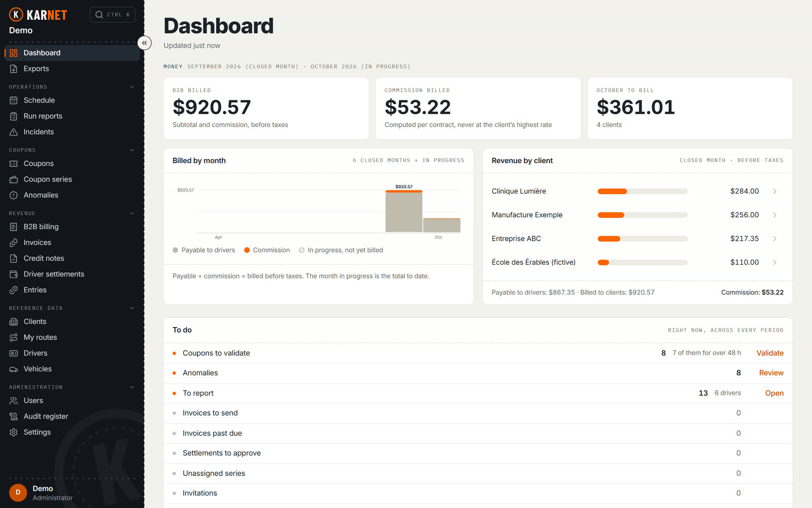
Task: Click the Driver settlements wallet icon
Action: tap(14, 274)
